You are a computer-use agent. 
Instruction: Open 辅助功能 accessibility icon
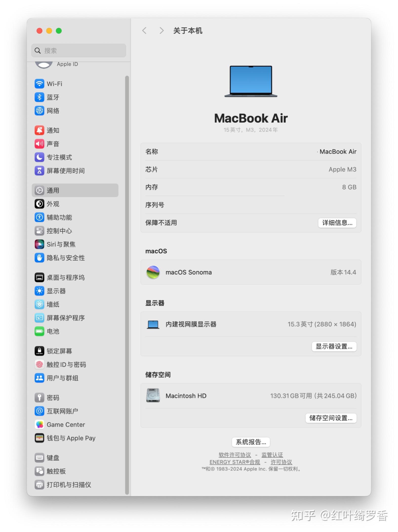pyautogui.click(x=39, y=217)
